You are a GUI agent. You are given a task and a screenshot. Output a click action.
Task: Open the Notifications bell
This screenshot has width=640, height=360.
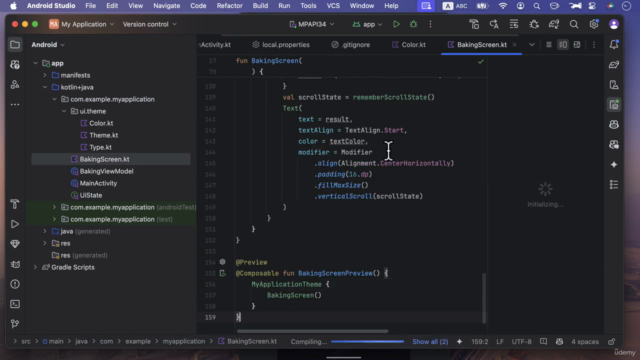point(614,44)
